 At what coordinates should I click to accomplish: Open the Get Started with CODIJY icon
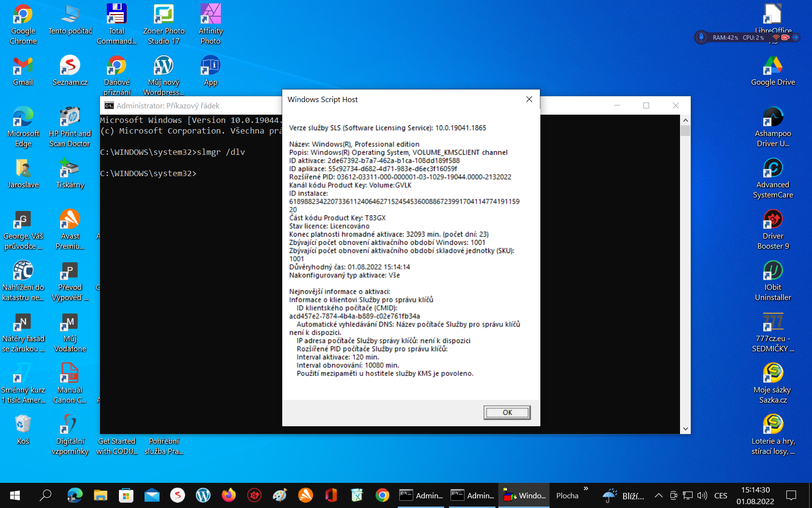coord(116,445)
